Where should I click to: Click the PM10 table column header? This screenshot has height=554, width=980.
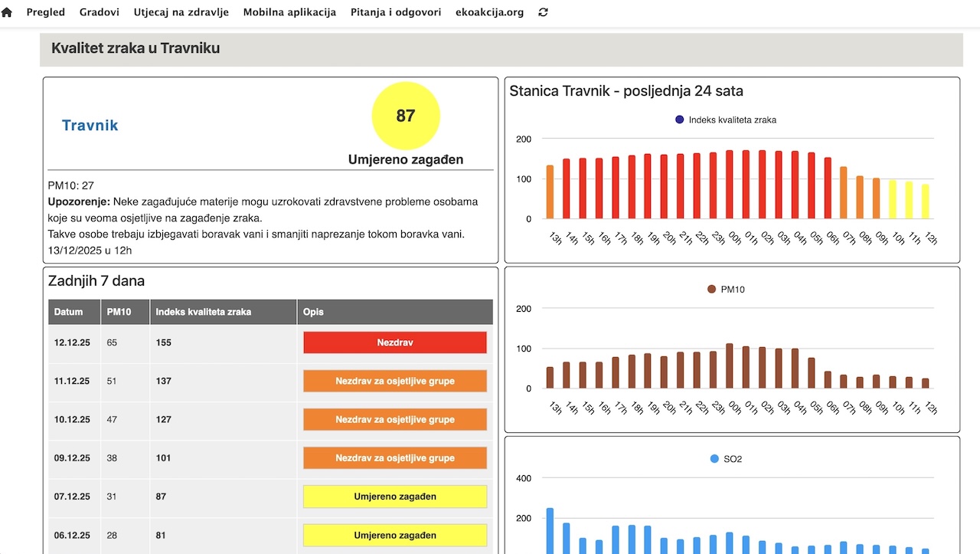125,312
